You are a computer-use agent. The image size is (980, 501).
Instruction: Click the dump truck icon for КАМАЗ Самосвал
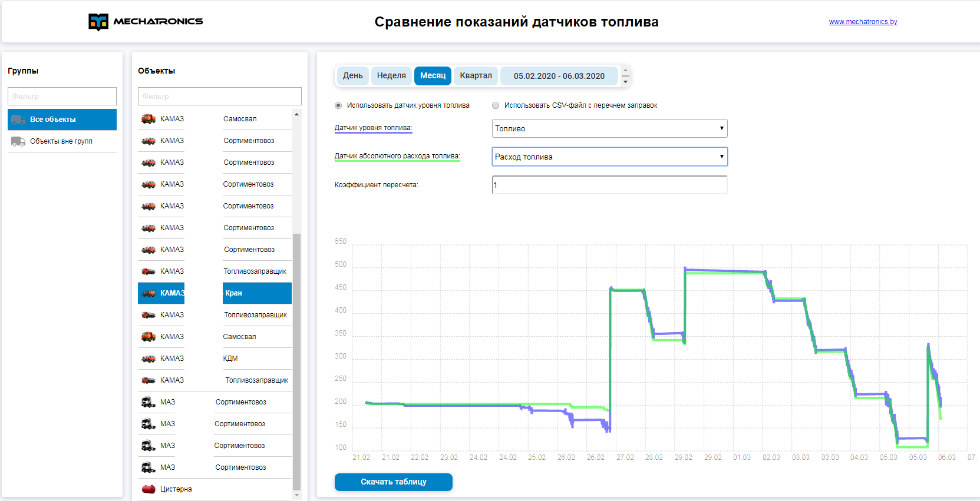coord(149,119)
